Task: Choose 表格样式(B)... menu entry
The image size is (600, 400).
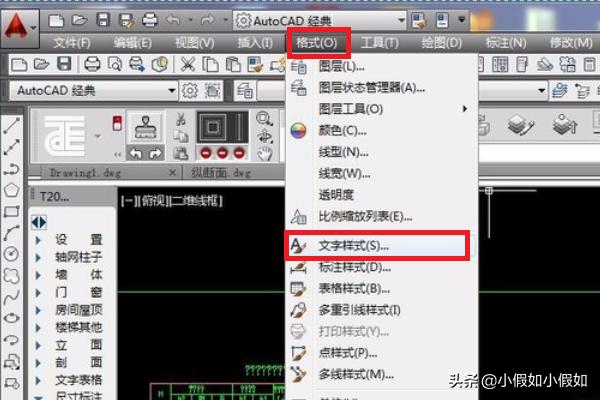Action: (x=382, y=289)
